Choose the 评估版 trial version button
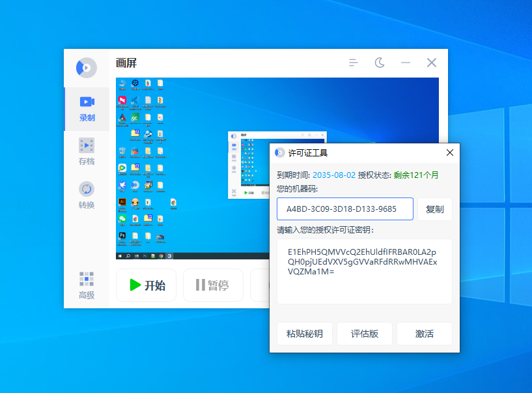The height and width of the screenshot is (393, 532). click(x=364, y=334)
